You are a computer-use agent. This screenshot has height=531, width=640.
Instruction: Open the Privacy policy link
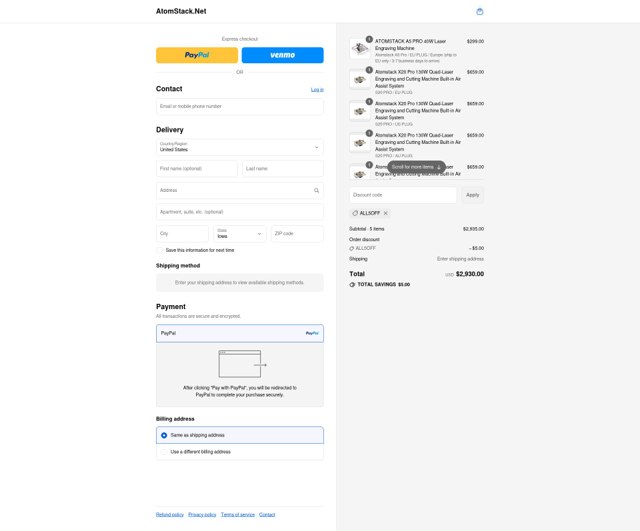pos(202,515)
